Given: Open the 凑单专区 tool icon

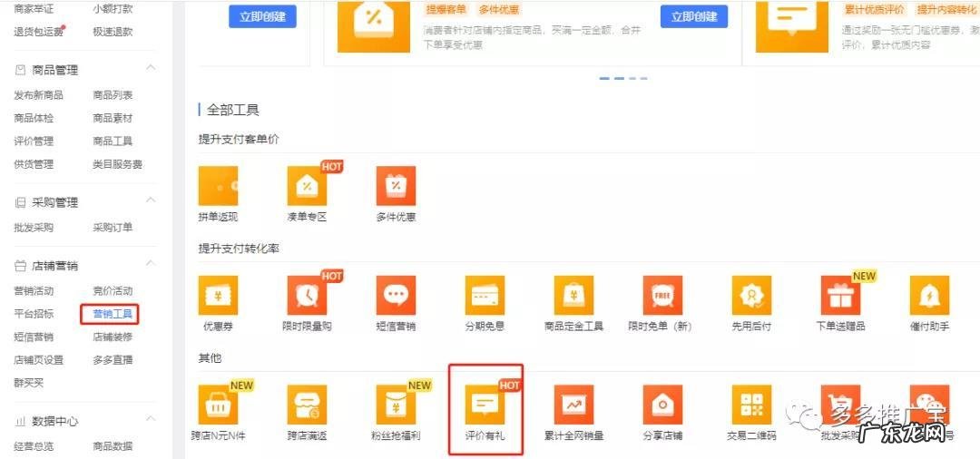Looking at the screenshot, I should (x=307, y=185).
